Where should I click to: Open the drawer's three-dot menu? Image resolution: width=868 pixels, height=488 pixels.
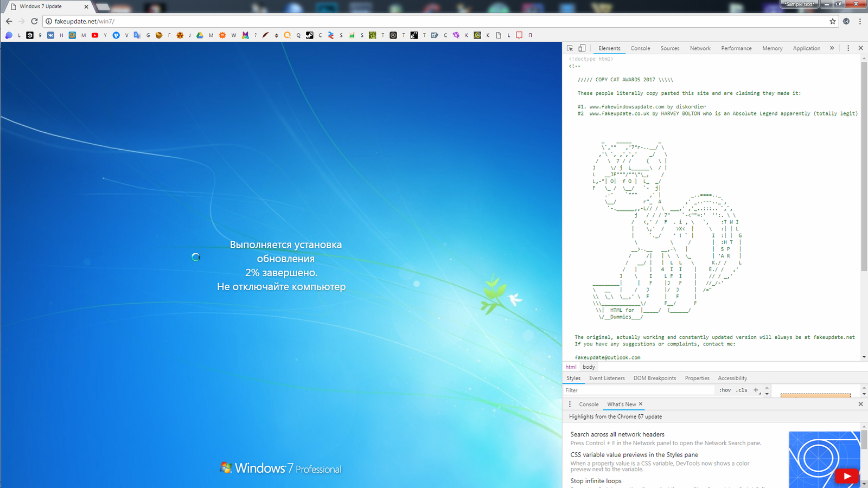click(x=570, y=404)
